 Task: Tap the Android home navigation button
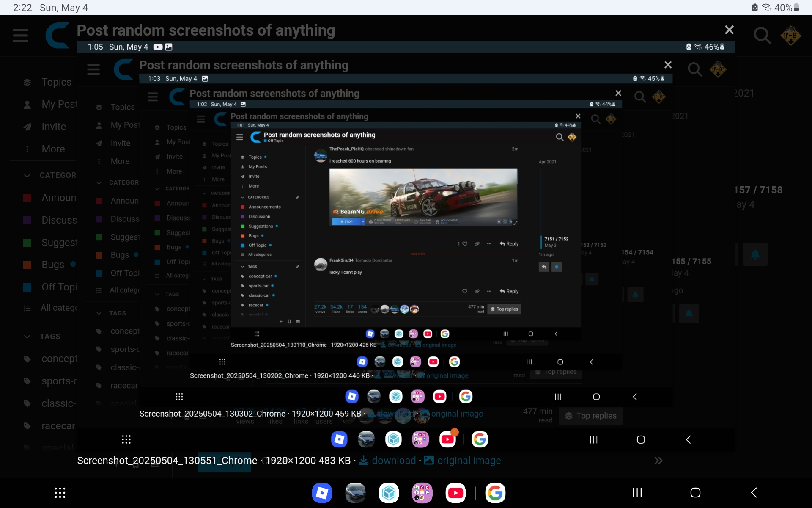tap(695, 493)
